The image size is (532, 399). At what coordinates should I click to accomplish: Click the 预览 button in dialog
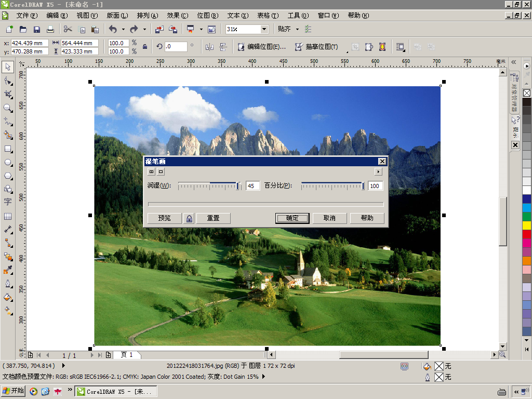(165, 218)
